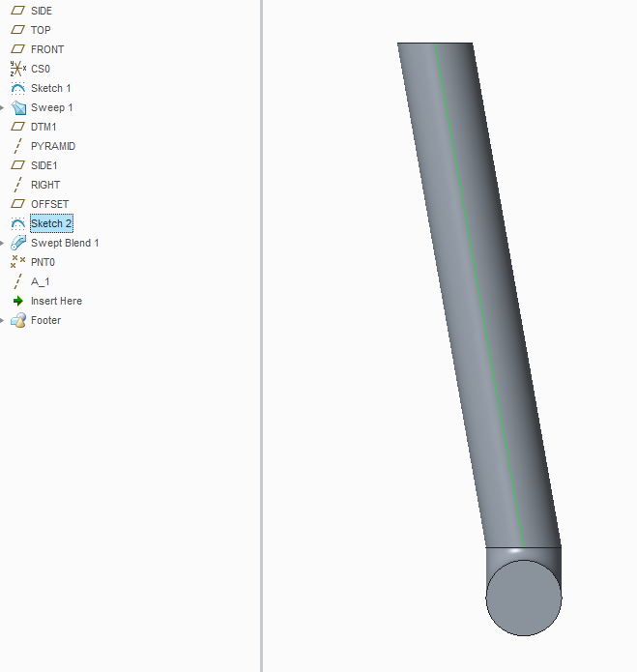
Task: Click the CS0 coordinate system icon
Action: (x=18, y=69)
